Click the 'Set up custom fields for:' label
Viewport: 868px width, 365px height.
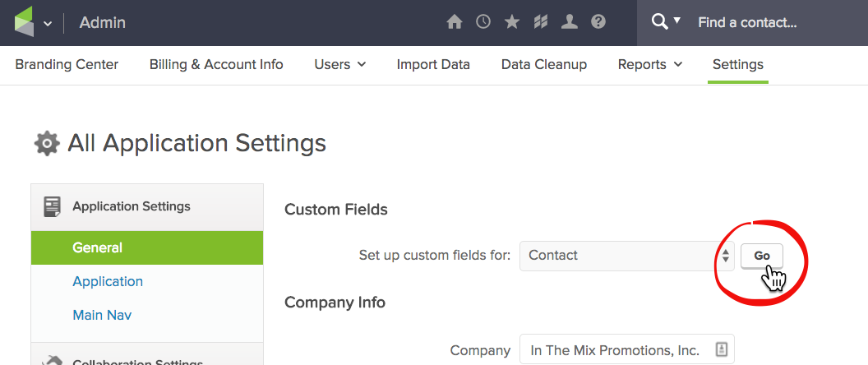(435, 256)
